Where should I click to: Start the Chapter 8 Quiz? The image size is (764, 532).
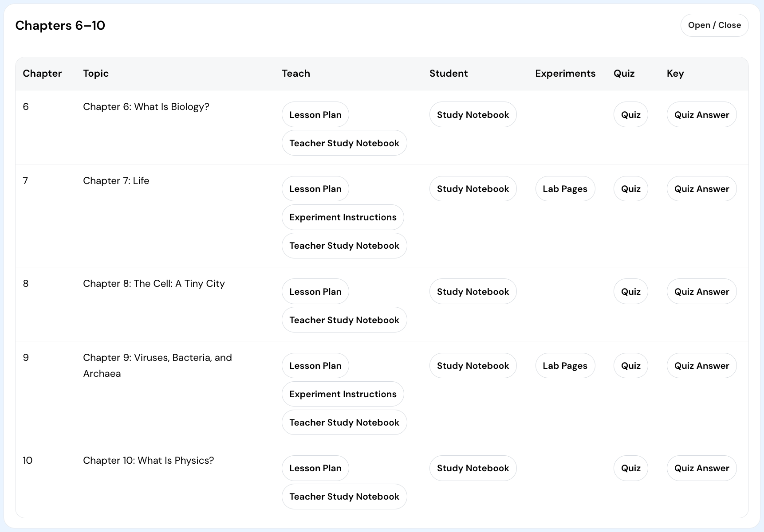(x=630, y=292)
